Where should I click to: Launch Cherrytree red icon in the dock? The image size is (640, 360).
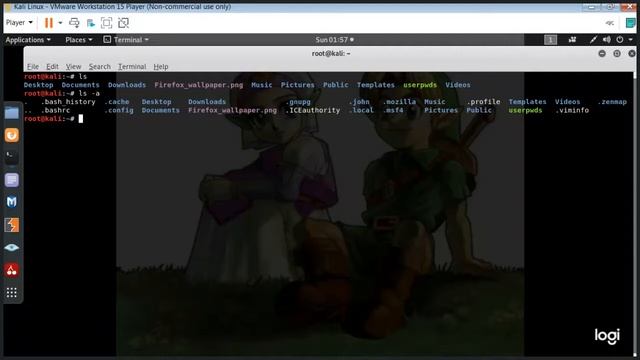tap(11, 270)
